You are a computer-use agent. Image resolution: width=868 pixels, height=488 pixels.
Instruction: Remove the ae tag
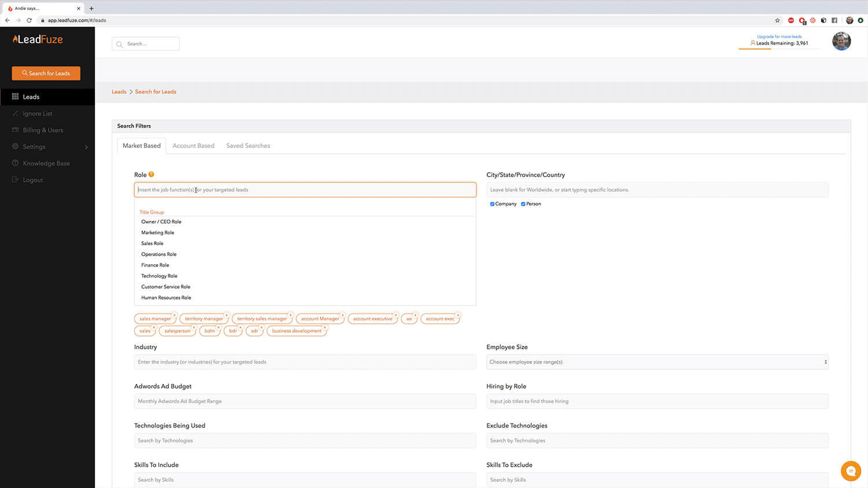[x=415, y=315]
